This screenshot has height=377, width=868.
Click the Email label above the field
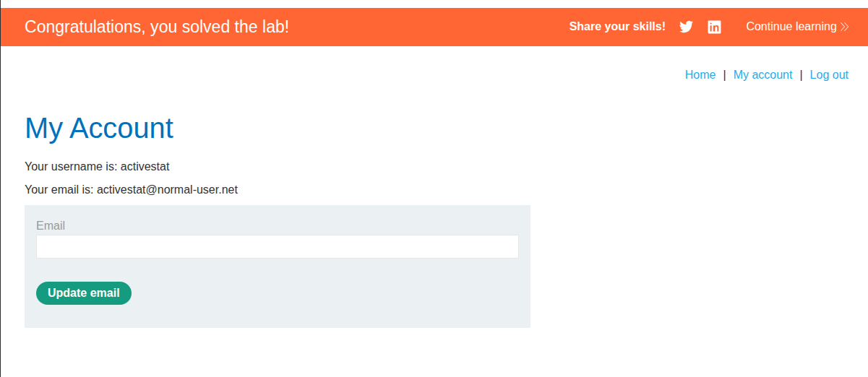(51, 226)
